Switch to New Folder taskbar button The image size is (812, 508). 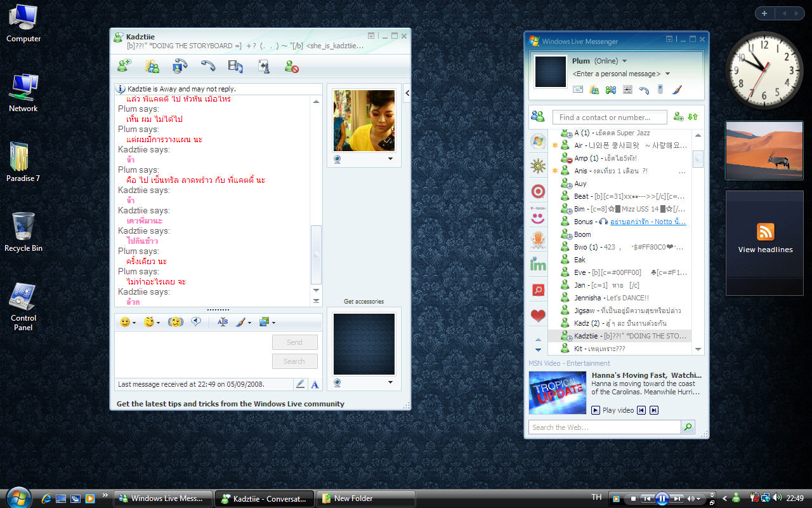pos(366,498)
